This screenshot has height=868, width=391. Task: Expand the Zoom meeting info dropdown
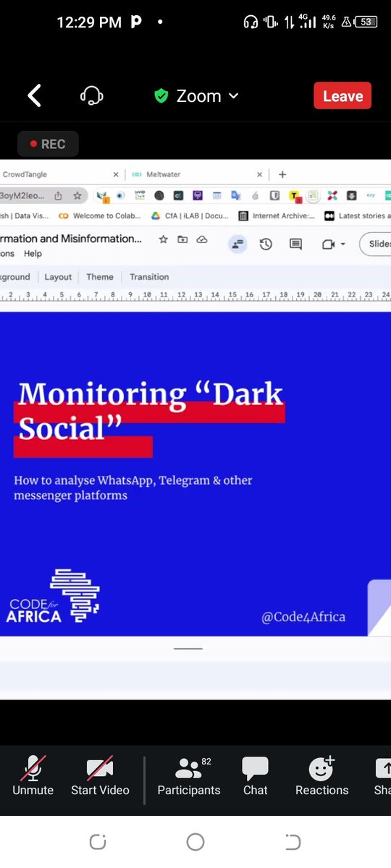point(233,96)
